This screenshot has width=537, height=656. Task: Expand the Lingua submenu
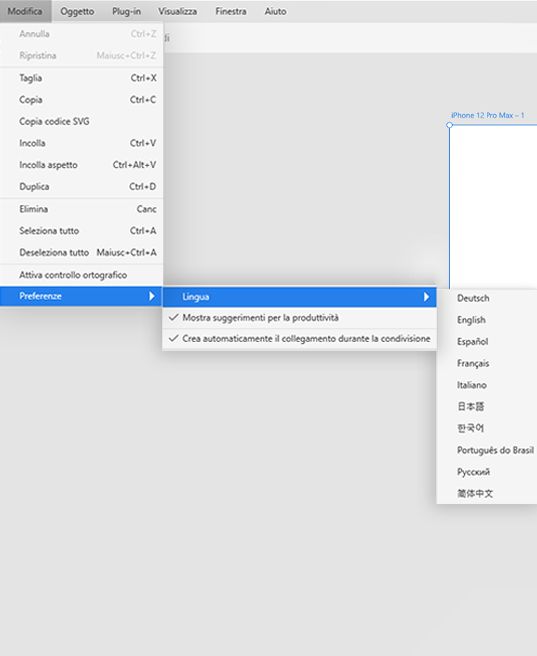click(299, 297)
